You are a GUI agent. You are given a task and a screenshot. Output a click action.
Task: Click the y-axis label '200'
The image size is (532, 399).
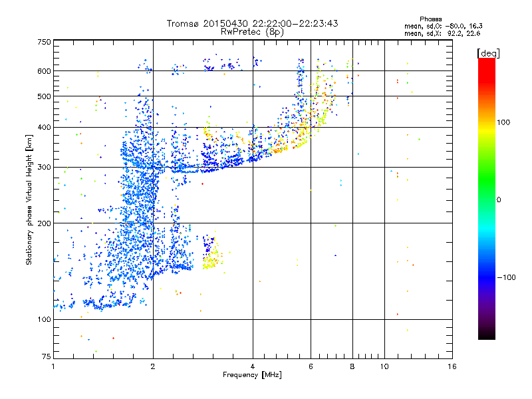click(44, 223)
